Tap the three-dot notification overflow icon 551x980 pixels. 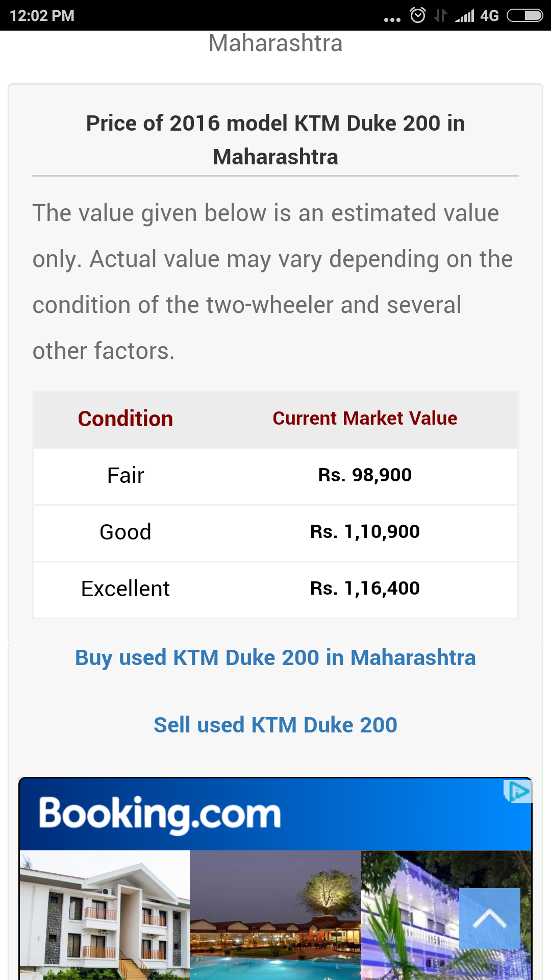tap(392, 19)
